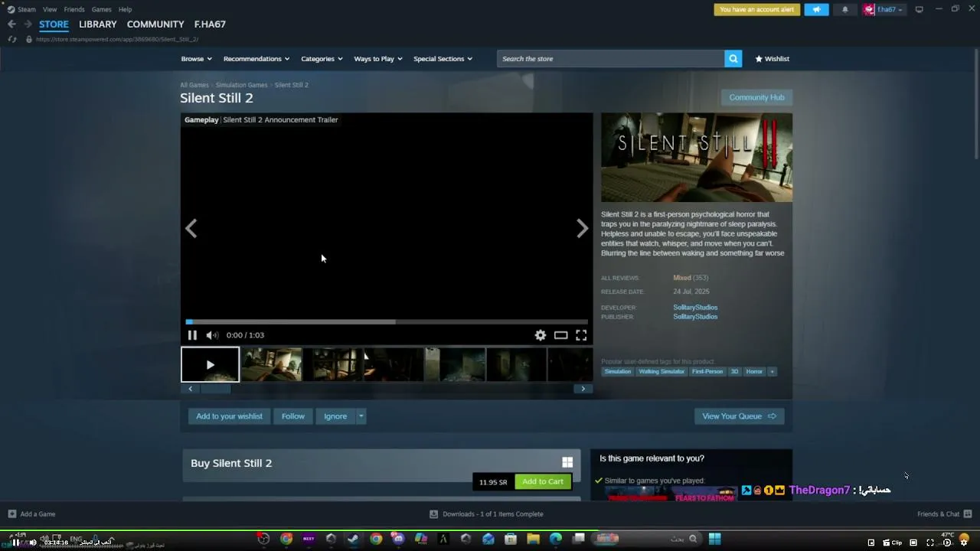This screenshot has height=551, width=980.
Task: Open SolitaryStudios developer link
Action: pos(695,308)
